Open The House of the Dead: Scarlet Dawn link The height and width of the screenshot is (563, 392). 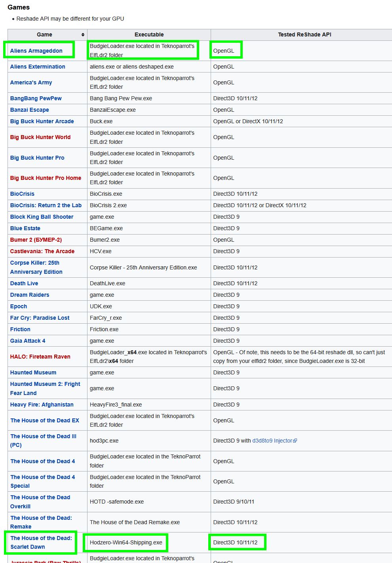(41, 542)
